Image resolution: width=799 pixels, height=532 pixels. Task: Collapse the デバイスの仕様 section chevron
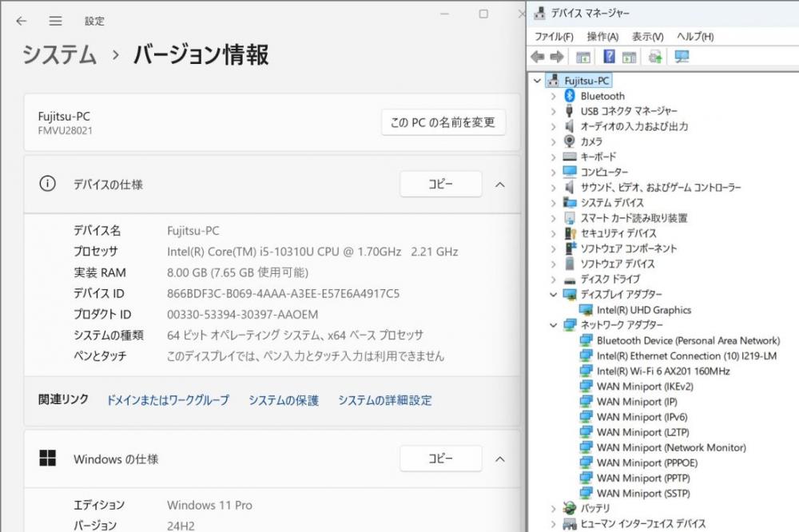click(500, 185)
